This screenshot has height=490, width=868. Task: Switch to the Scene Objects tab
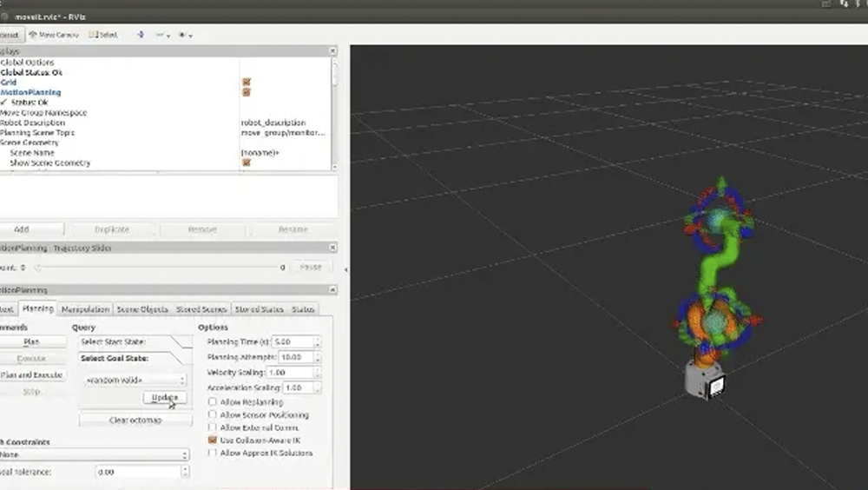click(142, 308)
